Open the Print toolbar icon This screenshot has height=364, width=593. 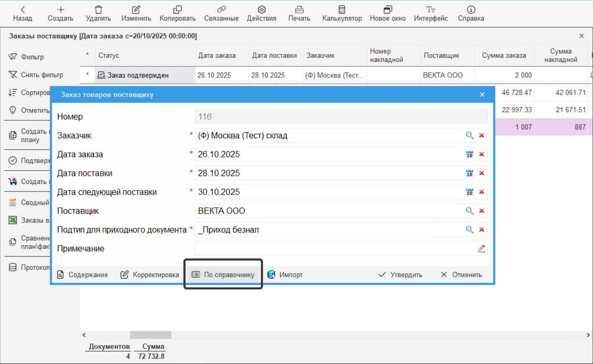[299, 10]
